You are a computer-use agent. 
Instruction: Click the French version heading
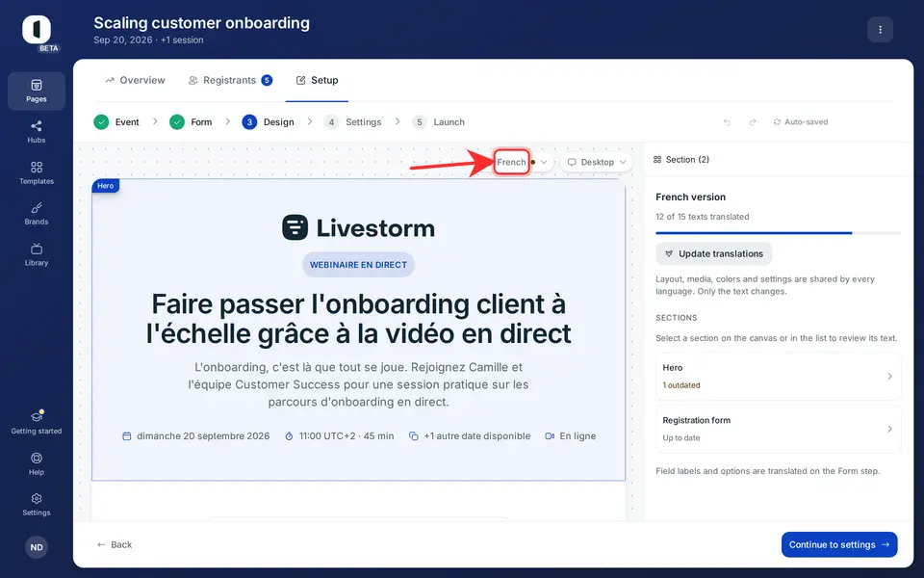pyautogui.click(x=691, y=197)
